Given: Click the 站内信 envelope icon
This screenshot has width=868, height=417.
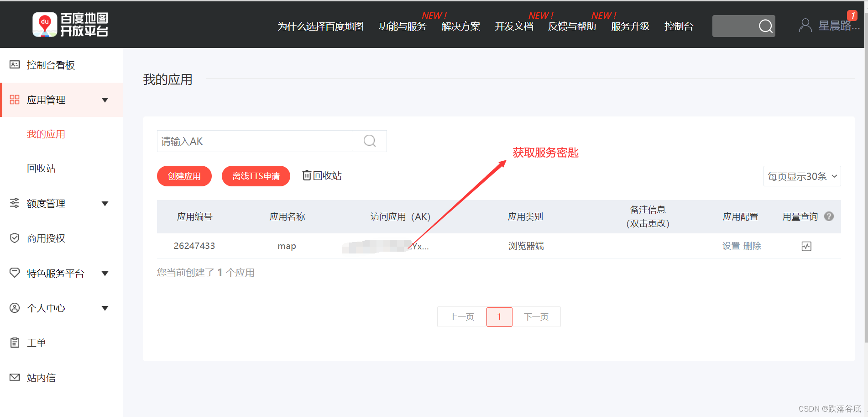Looking at the screenshot, I should point(15,377).
